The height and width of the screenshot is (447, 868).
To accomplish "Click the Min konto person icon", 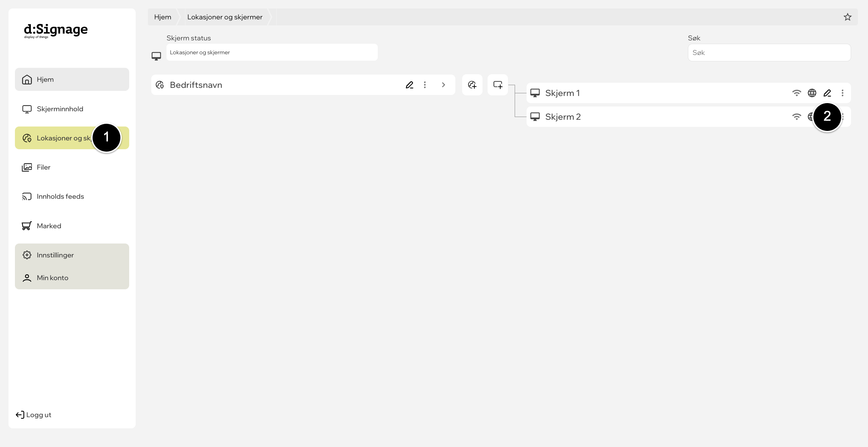I will pyautogui.click(x=27, y=278).
